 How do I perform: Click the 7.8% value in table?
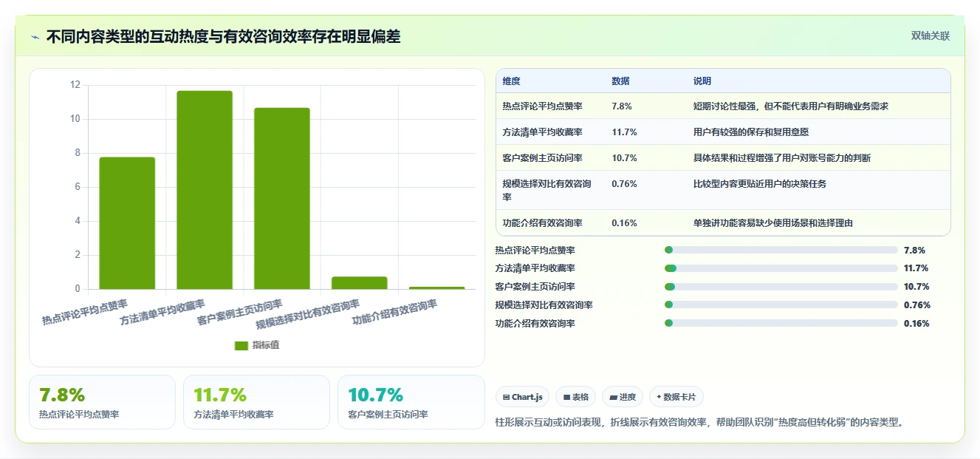coord(622,106)
